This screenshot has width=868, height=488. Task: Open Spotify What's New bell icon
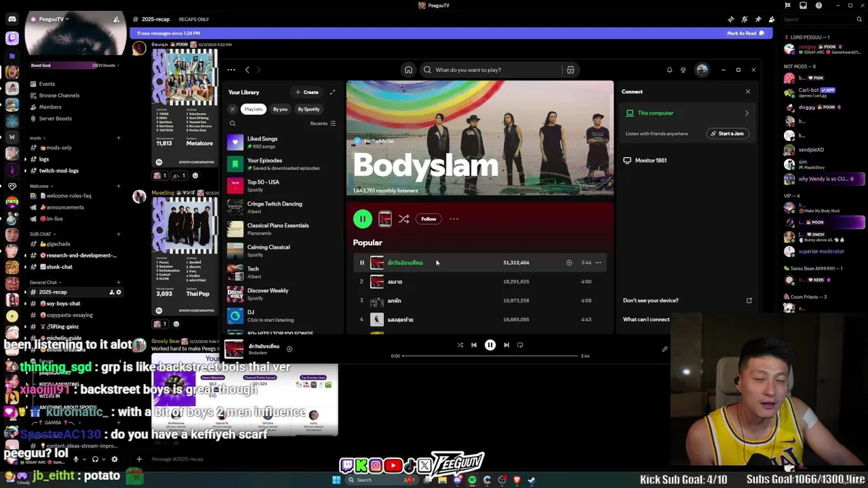point(669,70)
